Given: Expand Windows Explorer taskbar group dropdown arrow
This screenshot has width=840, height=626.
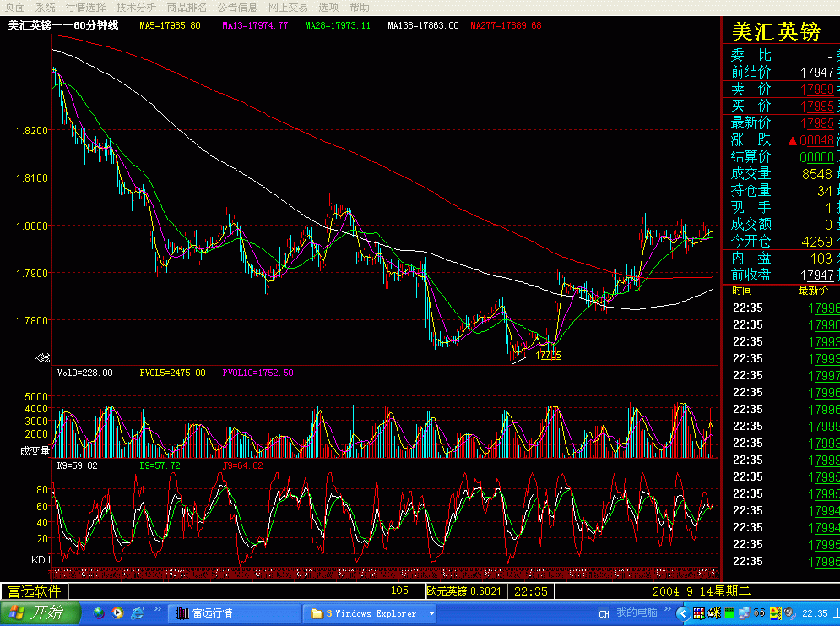Looking at the screenshot, I should point(431,613).
